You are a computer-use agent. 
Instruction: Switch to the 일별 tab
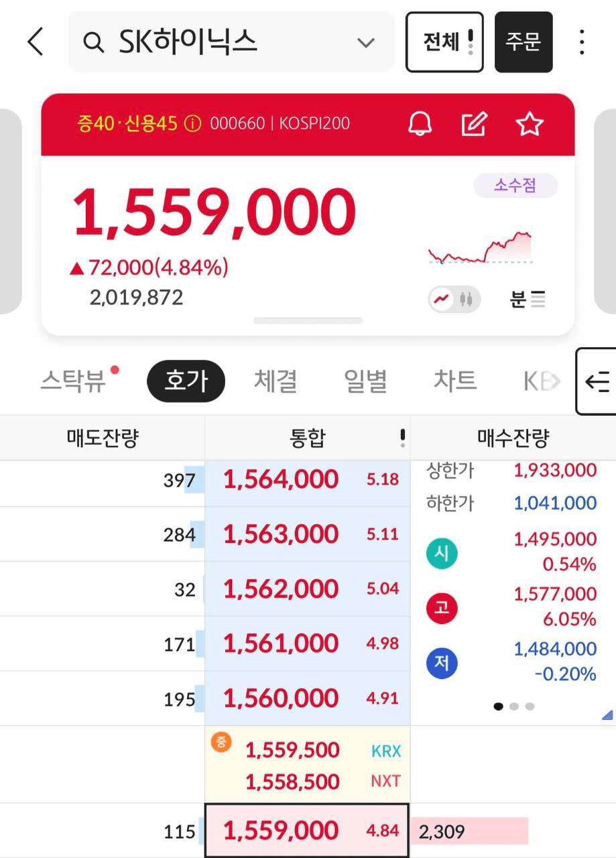(x=365, y=381)
